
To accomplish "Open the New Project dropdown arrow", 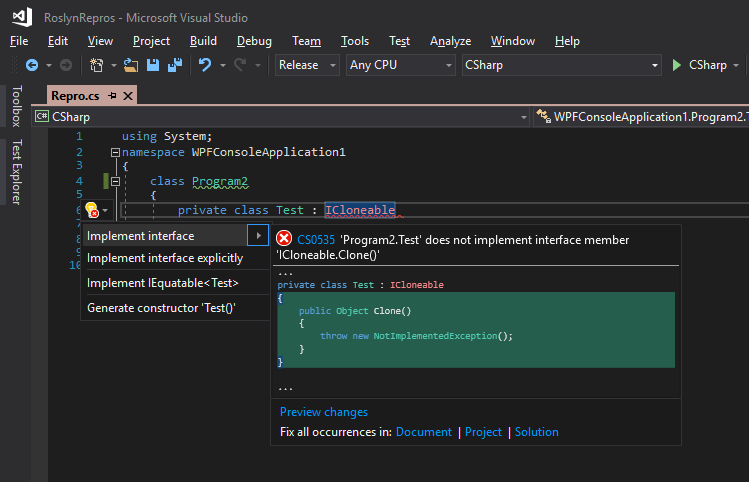I will click(x=114, y=65).
